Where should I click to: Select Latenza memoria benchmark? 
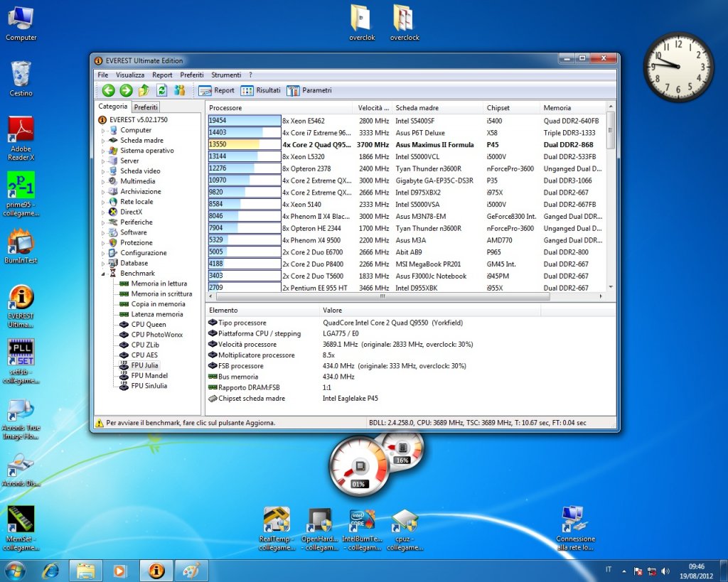(x=157, y=314)
